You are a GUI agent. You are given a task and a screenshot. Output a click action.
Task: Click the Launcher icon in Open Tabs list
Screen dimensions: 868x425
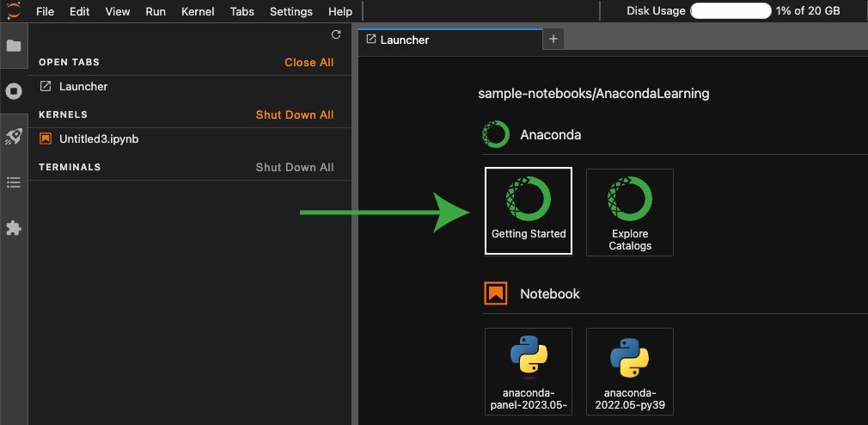pyautogui.click(x=46, y=86)
